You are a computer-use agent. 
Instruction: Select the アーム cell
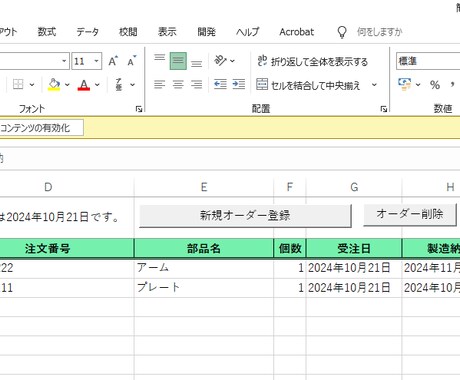point(204,268)
